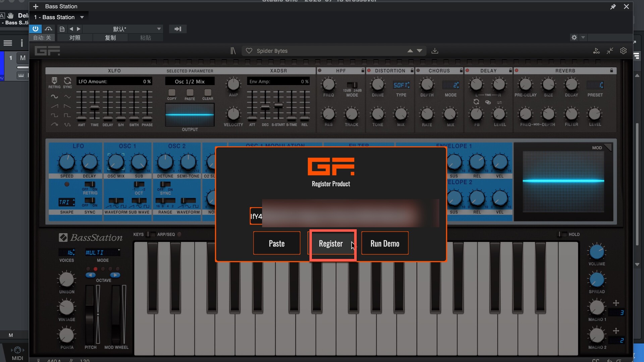Click the COPY button under Selected Parameter
Screen dimensions: 644x362
(x=172, y=93)
